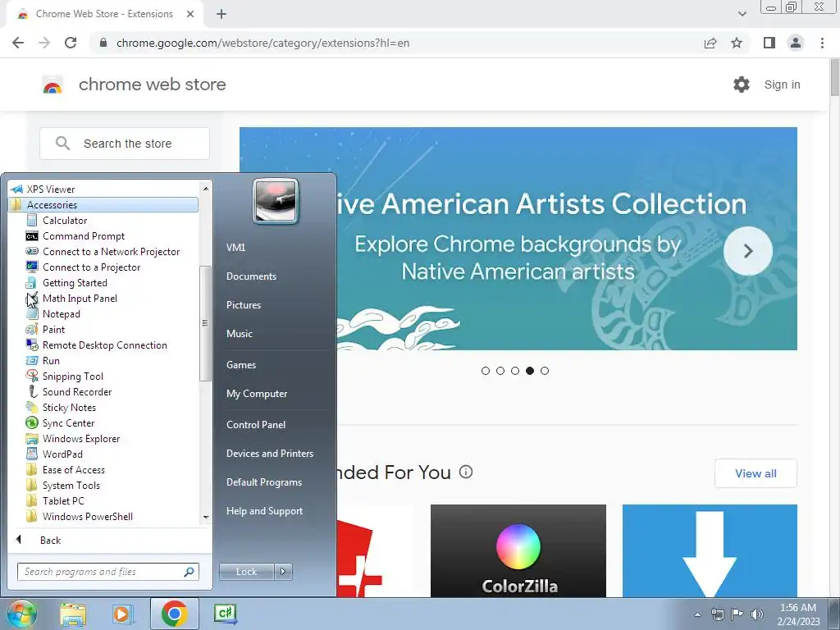
Task: Go back to previous page in Chrome
Action: (x=18, y=43)
